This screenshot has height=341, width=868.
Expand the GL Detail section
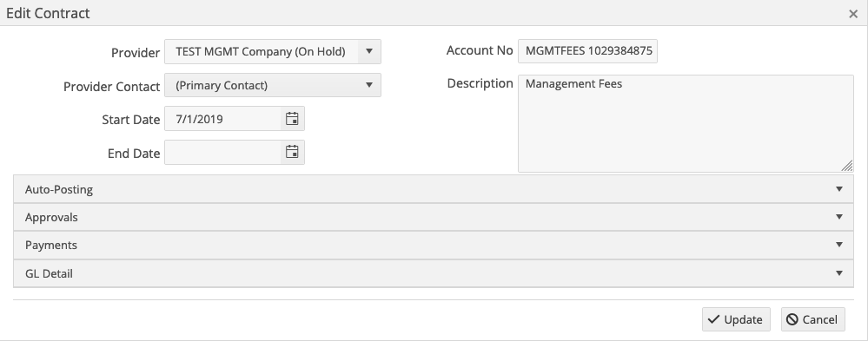[x=434, y=273]
